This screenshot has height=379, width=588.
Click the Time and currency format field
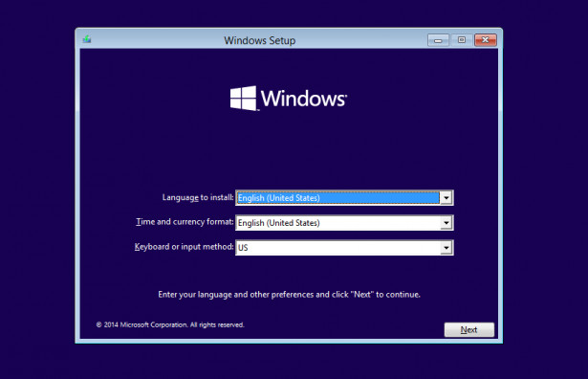344,223
